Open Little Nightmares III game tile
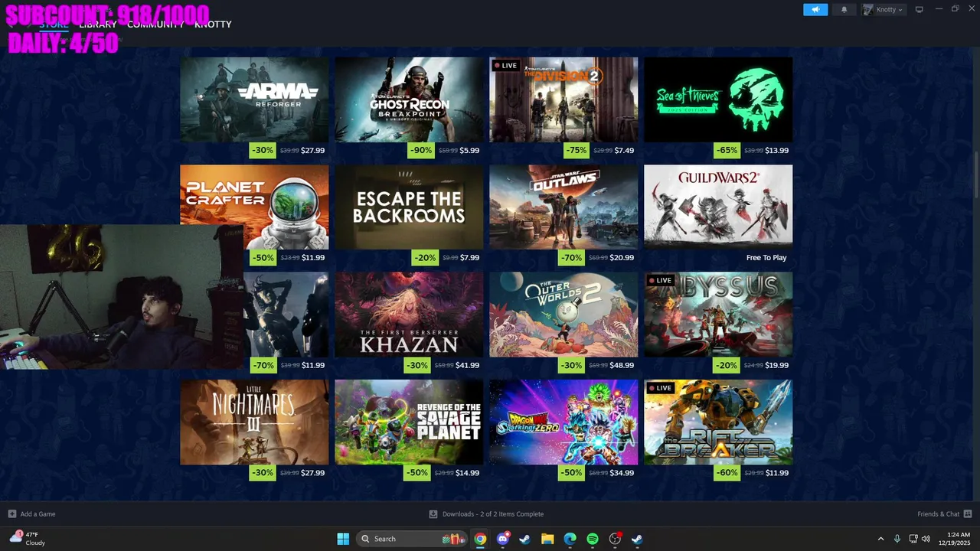Viewport: 980px width, 551px height. click(x=254, y=422)
